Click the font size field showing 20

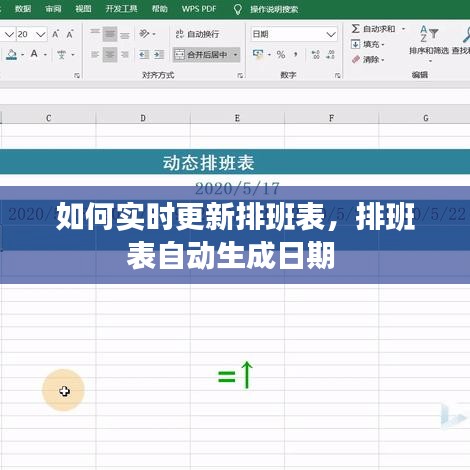pos(25,34)
